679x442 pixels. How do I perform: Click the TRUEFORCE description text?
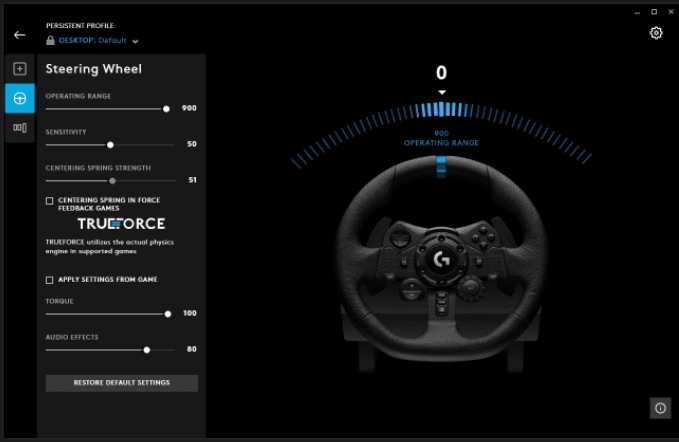(110, 246)
